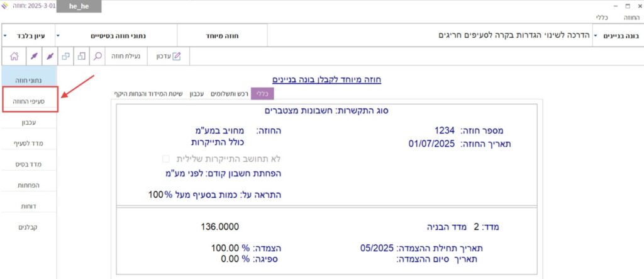Screen dimensions: 644x279
Task: Open the נתוני חוזה בסיסיים dropdown
Action: 58,35
